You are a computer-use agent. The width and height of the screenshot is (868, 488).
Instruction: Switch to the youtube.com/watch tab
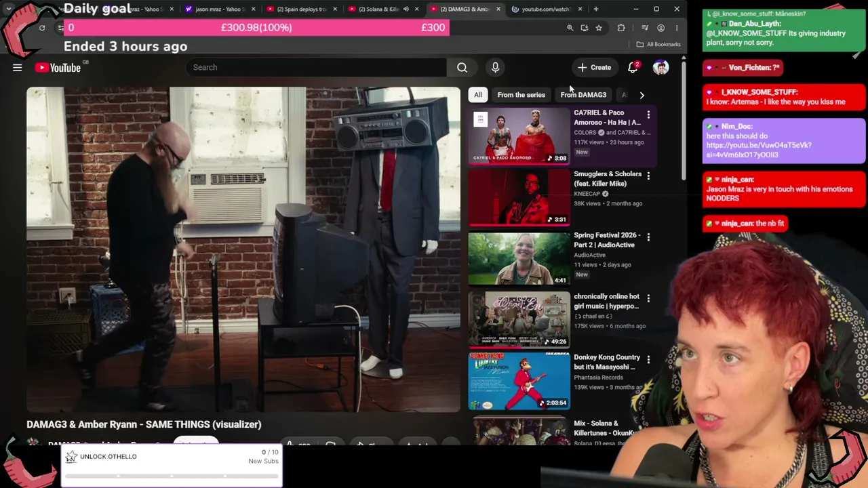click(546, 9)
